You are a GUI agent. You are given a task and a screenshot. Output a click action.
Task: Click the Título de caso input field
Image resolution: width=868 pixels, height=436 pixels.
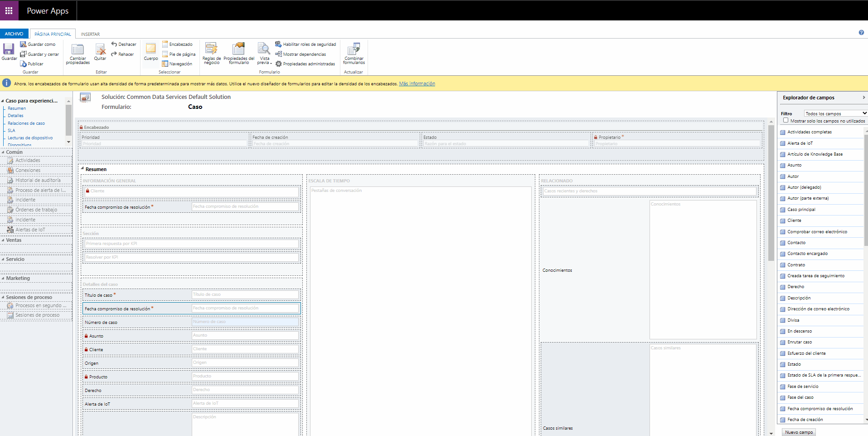coord(245,294)
